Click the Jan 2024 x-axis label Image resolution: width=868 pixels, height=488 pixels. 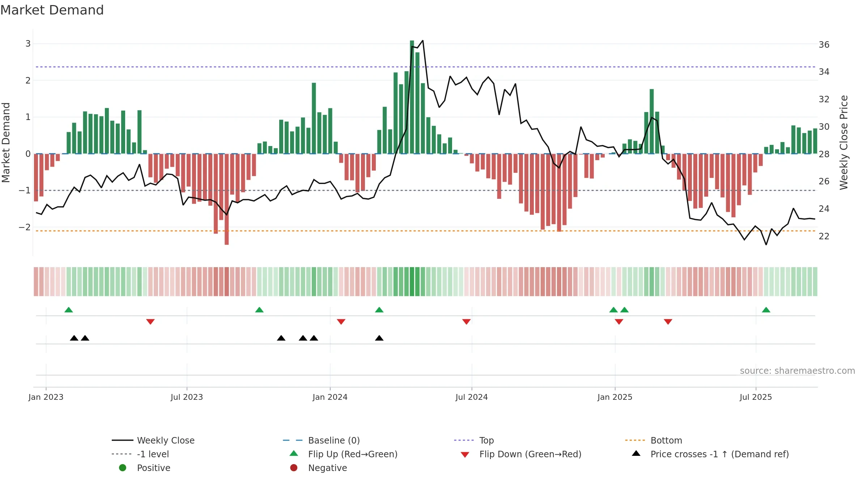coord(330,397)
